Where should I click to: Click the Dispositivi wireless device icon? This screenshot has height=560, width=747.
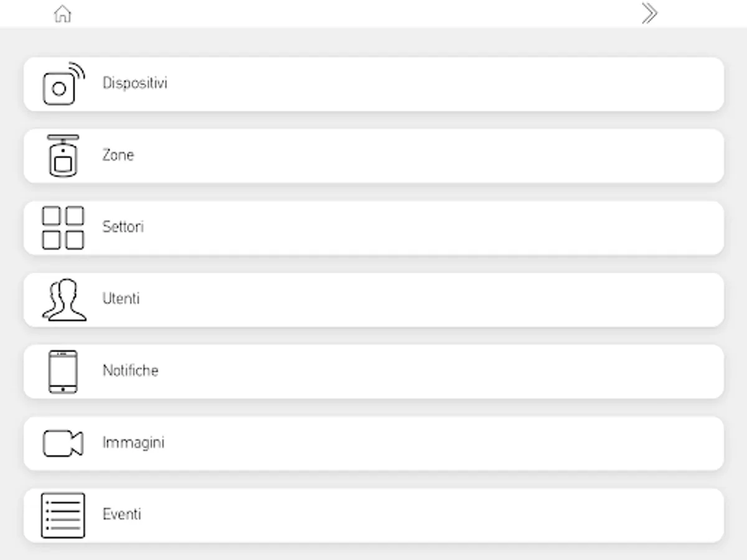coord(63,84)
